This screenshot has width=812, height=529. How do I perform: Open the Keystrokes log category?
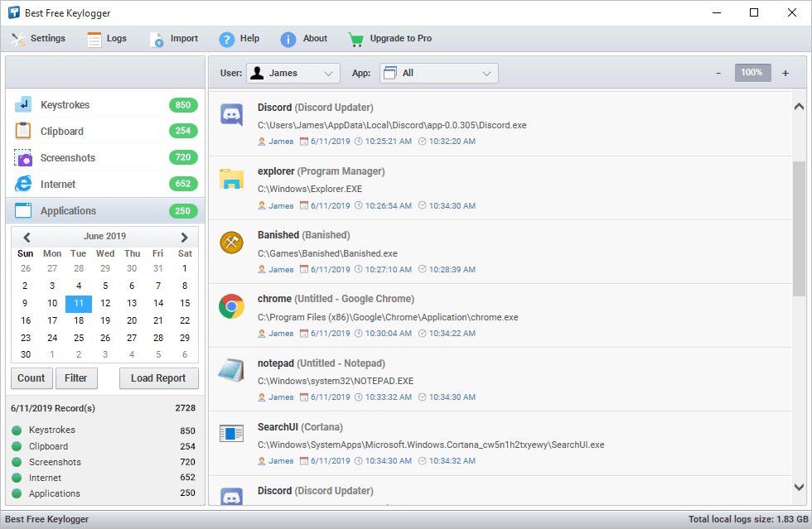click(x=66, y=104)
